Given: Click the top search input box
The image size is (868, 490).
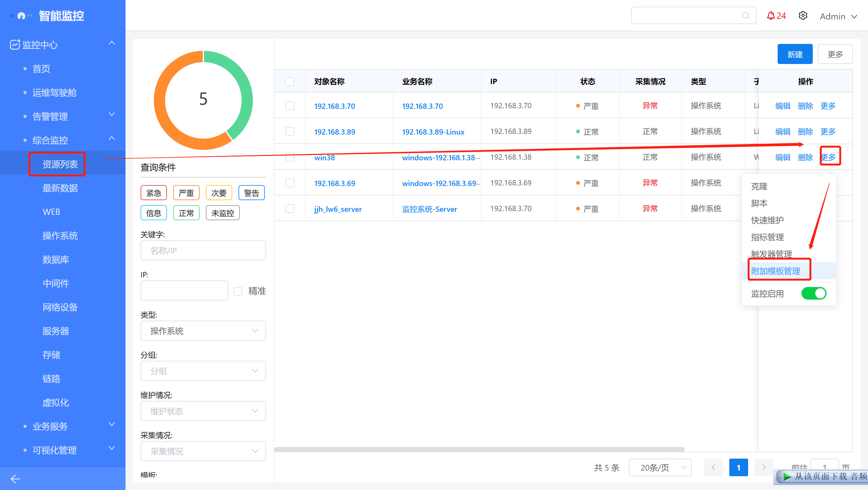Looking at the screenshot, I should (x=694, y=15).
